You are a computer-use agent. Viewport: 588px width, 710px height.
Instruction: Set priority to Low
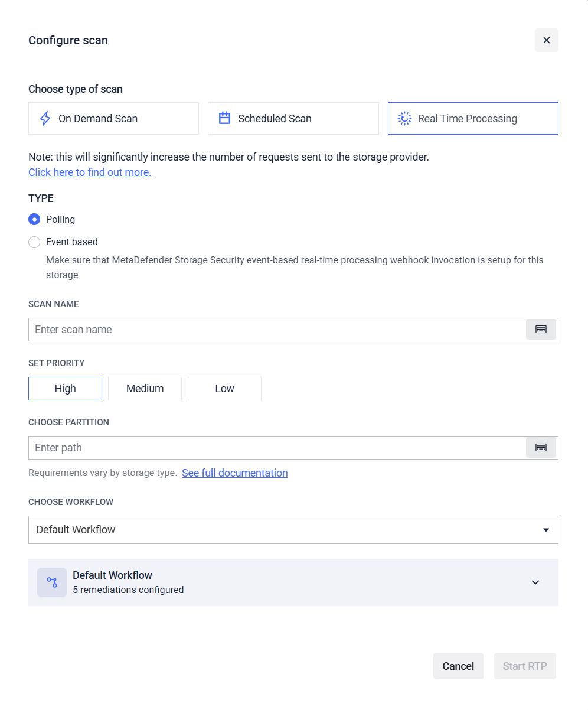(x=224, y=389)
